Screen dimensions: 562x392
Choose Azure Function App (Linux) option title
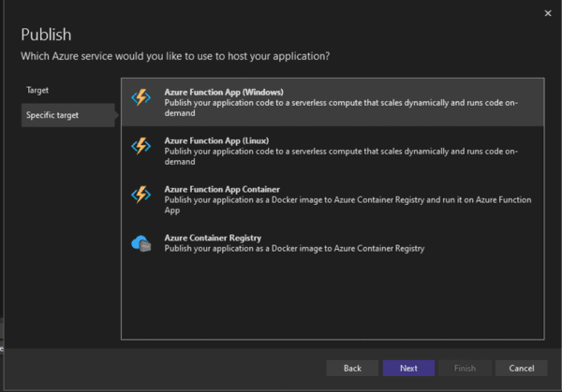[216, 140]
